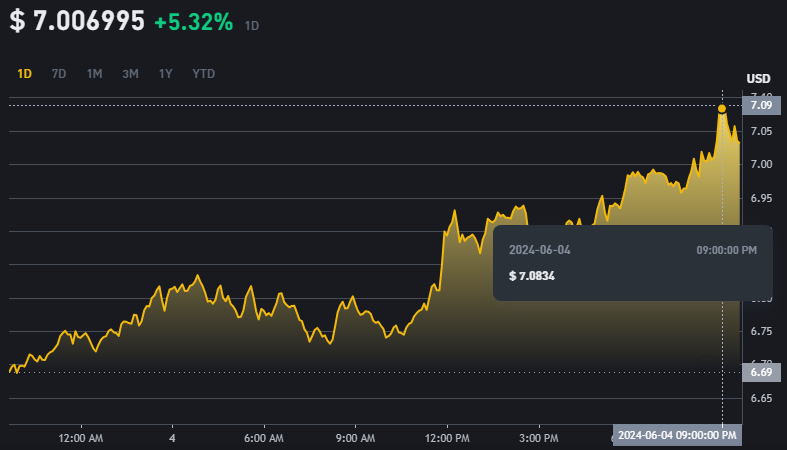Click the 7.00 price axis label
This screenshot has height=450, width=787.
[x=760, y=164]
